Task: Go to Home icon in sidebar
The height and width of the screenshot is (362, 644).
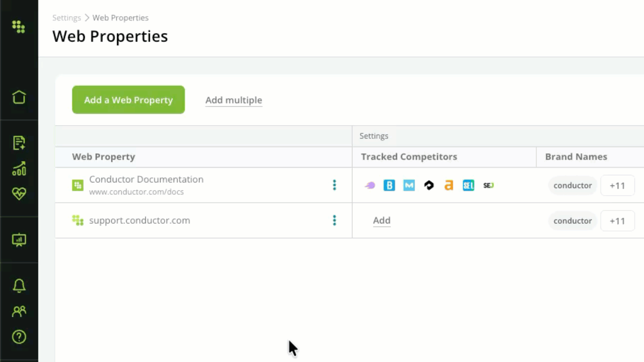Action: coord(19,97)
